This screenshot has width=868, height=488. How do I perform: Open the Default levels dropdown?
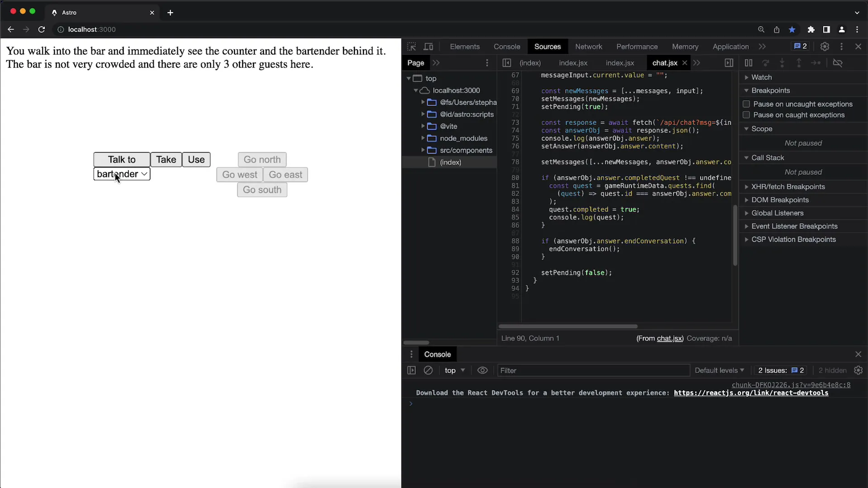[719, 370]
